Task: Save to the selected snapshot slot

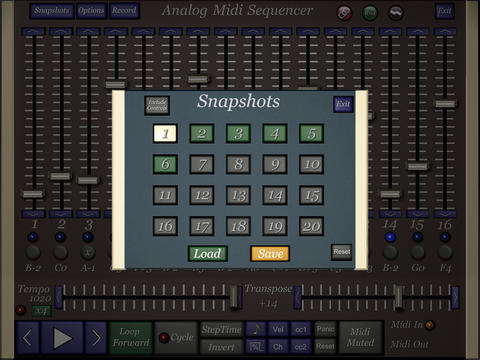Action: [270, 254]
